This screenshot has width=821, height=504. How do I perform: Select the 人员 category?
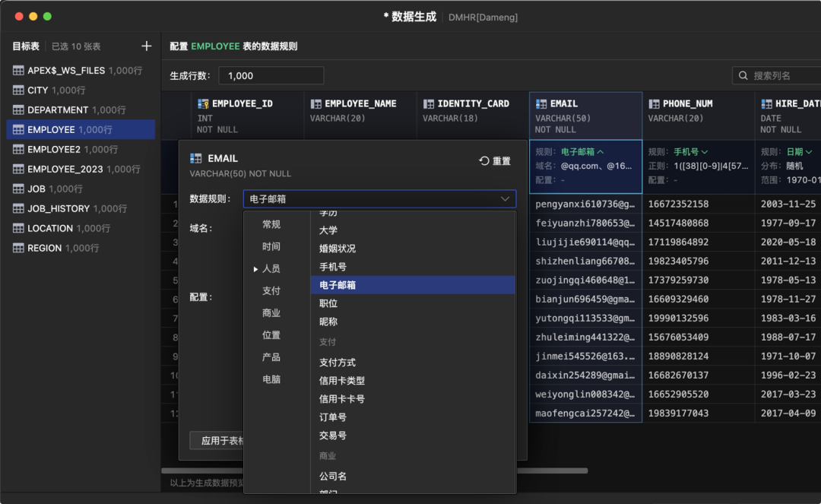point(271,268)
